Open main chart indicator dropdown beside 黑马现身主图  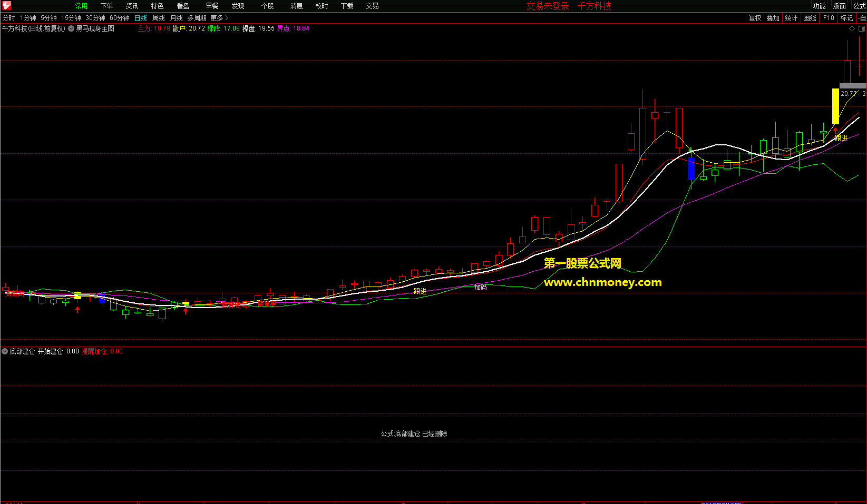pyautogui.click(x=71, y=28)
